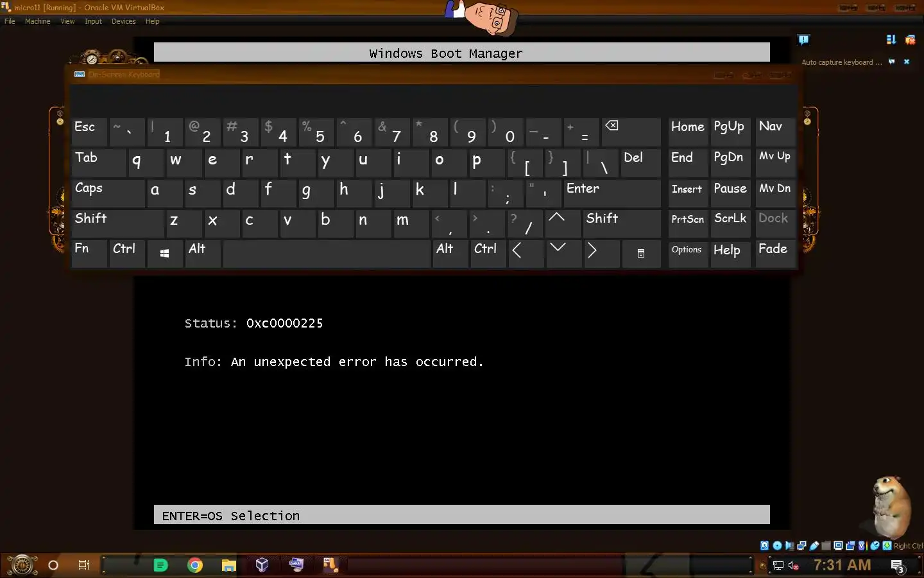This screenshot has height=578, width=924.
Task: Click the Windows logo key
Action: click(x=164, y=254)
